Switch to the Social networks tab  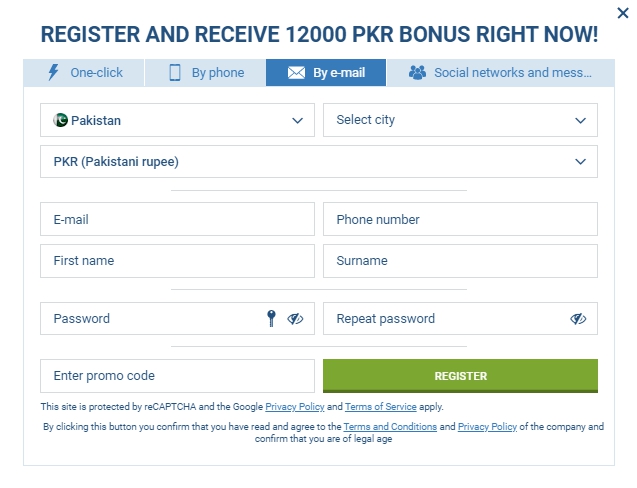(x=500, y=73)
